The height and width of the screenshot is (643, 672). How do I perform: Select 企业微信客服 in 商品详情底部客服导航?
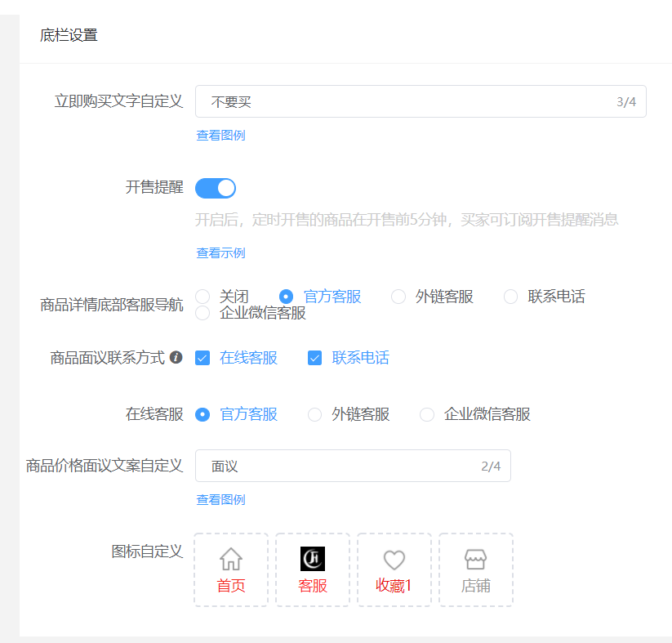[x=203, y=313]
